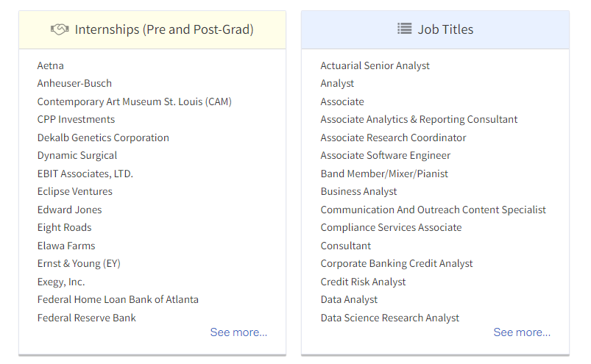Viewport: 591px width, 364px height.
Task: Click the handshake icon beside Internships
Action: pyautogui.click(x=60, y=29)
